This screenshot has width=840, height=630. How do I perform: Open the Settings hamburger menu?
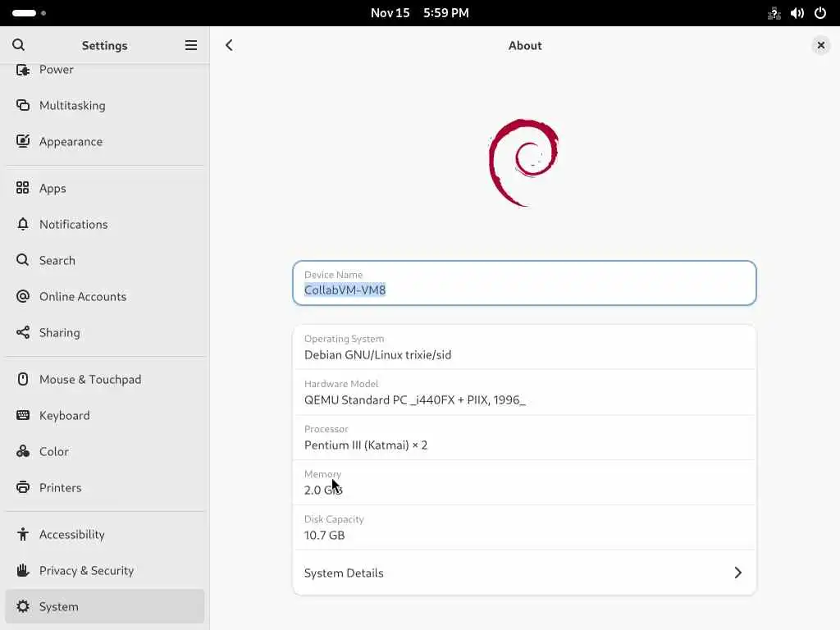(x=190, y=45)
